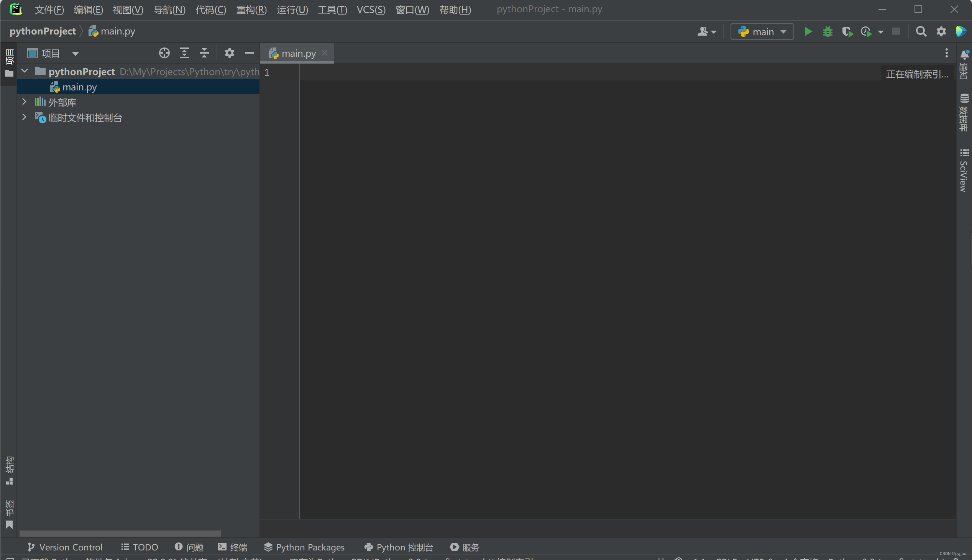
Task: Open the main run configuration dropdown
Action: (x=762, y=31)
